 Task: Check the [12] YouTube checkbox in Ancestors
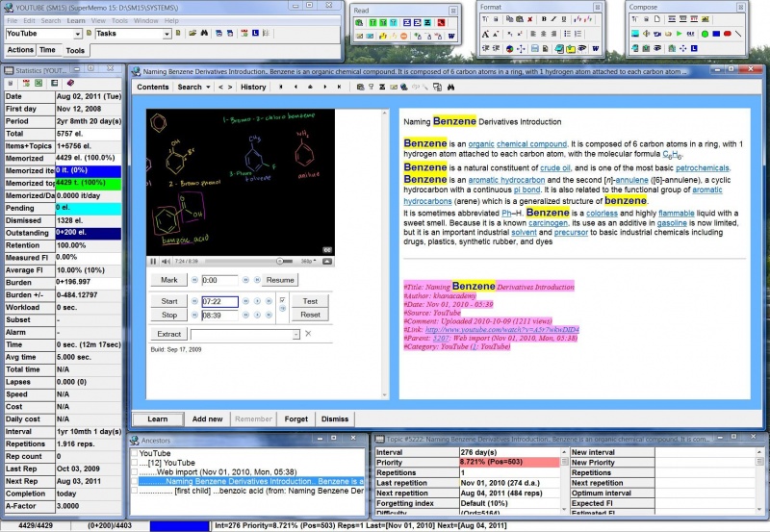coord(134,463)
